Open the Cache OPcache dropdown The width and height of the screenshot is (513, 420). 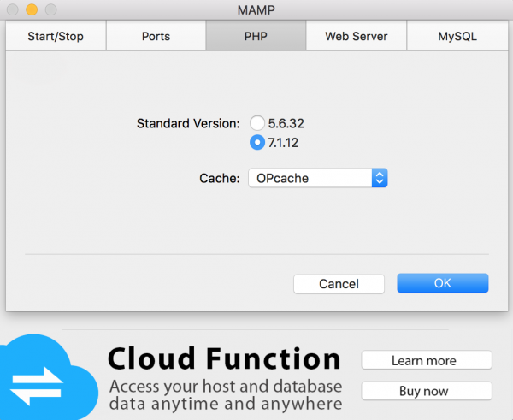[x=318, y=178]
